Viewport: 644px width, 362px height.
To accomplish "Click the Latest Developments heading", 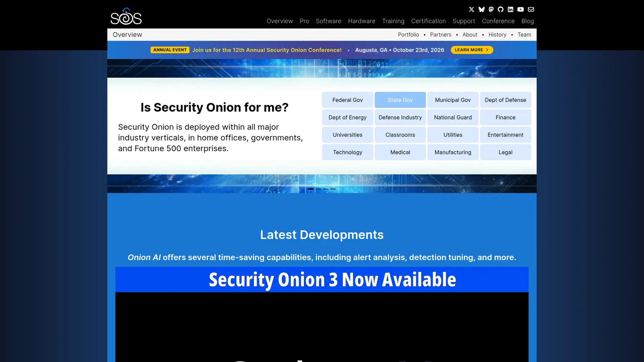I will pos(322,235).
